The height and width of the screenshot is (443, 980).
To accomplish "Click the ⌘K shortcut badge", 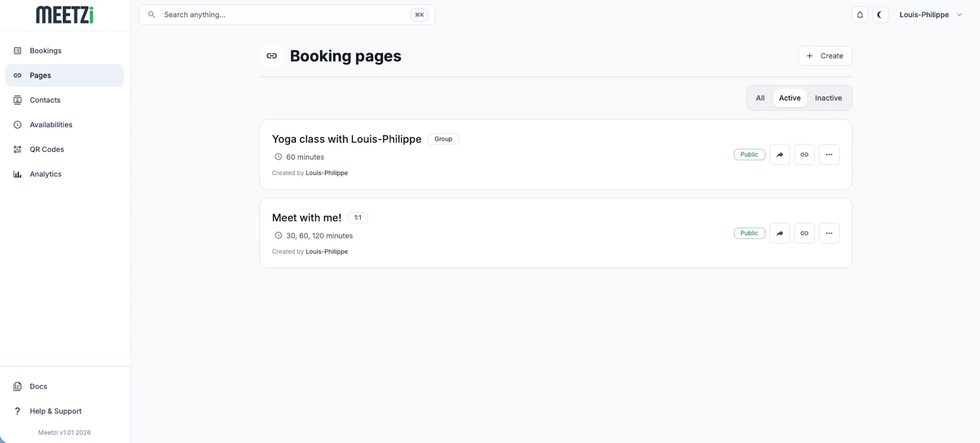I will tap(420, 15).
